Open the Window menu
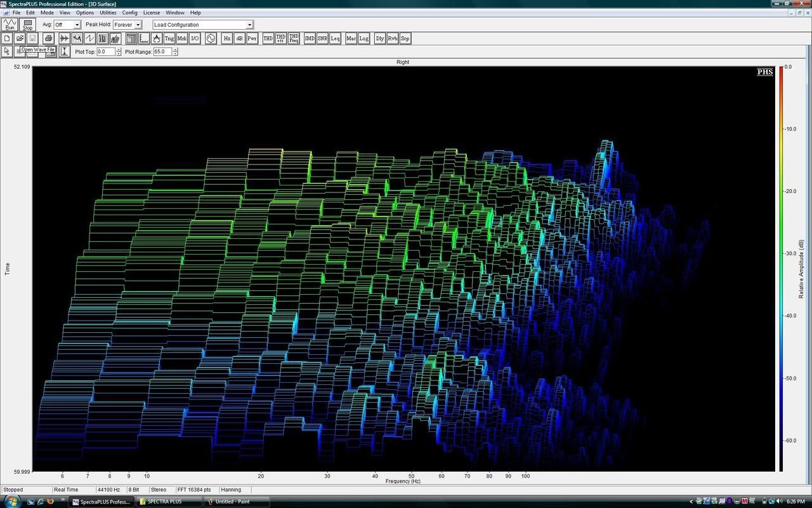Image resolution: width=812 pixels, height=508 pixels. (x=175, y=13)
